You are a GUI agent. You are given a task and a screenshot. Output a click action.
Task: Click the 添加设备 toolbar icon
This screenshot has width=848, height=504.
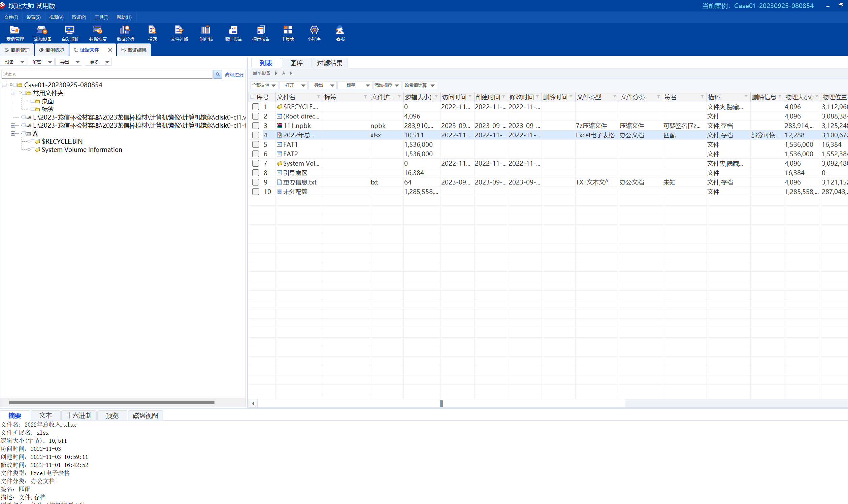(42, 33)
